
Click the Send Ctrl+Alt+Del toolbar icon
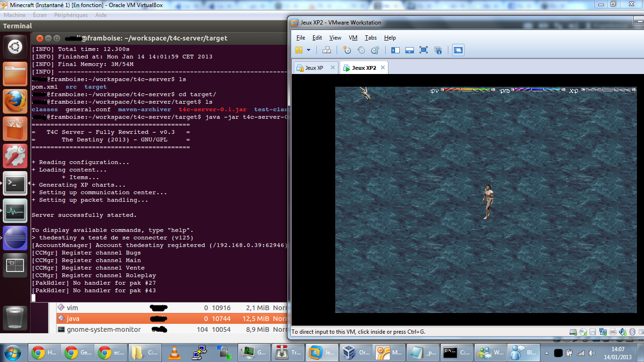tap(326, 50)
